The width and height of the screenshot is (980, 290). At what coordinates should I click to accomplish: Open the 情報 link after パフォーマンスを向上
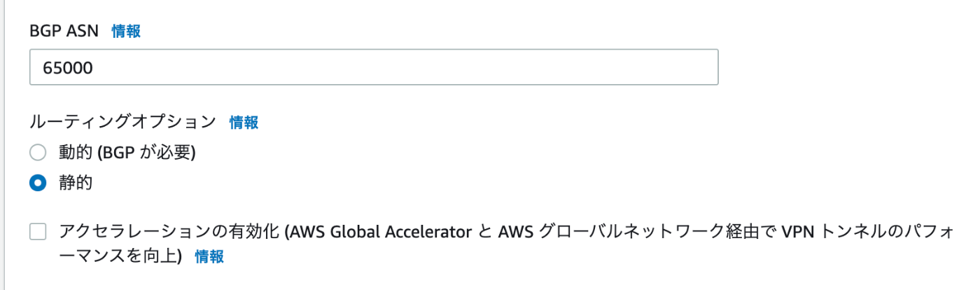tap(209, 256)
